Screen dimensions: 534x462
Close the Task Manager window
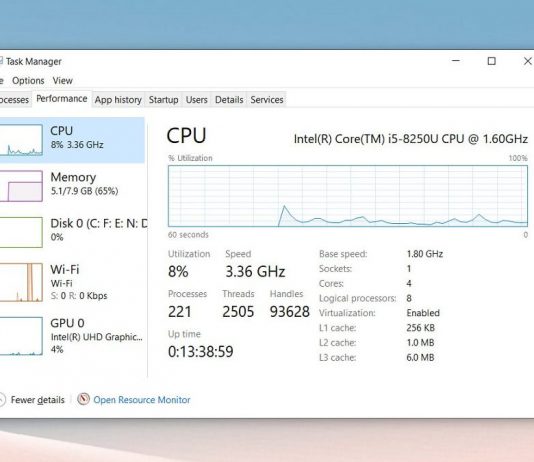coord(527,61)
